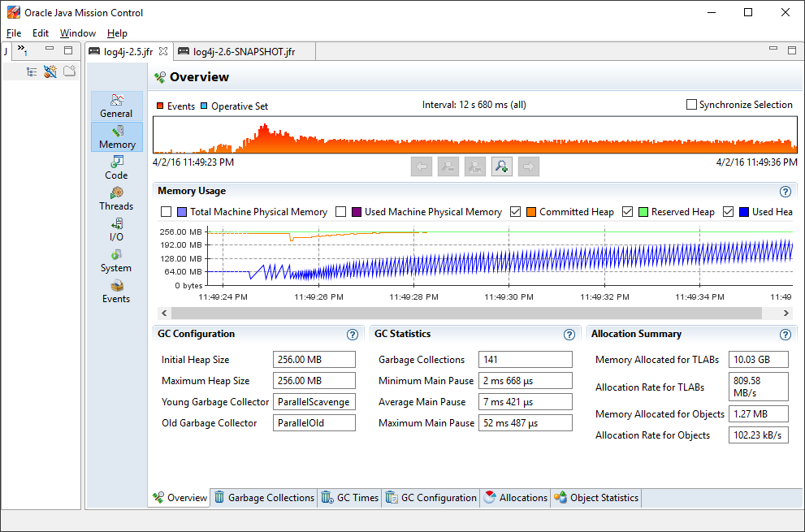This screenshot has height=532, width=805.
Task: Click the zoom-in magnifier on the time range
Action: pyautogui.click(x=502, y=167)
